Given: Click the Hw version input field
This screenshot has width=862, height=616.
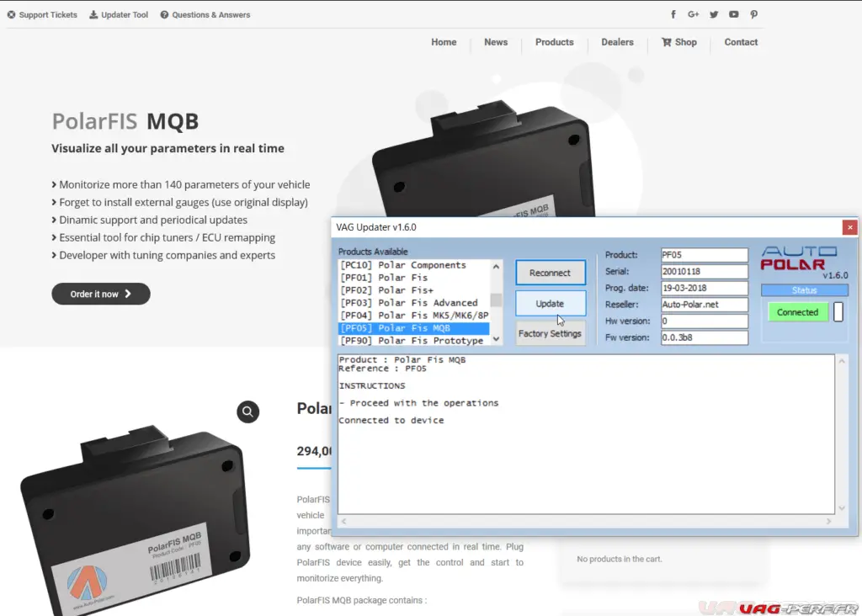Looking at the screenshot, I should pyautogui.click(x=705, y=321).
